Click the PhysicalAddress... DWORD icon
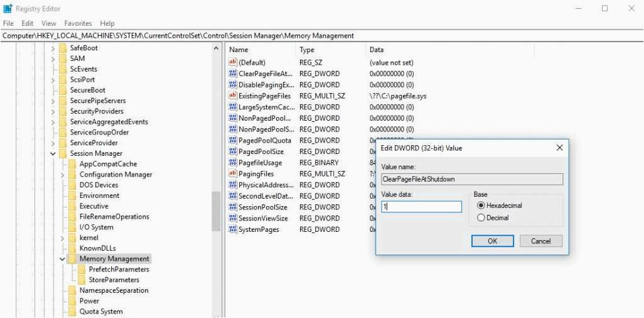 click(x=233, y=185)
